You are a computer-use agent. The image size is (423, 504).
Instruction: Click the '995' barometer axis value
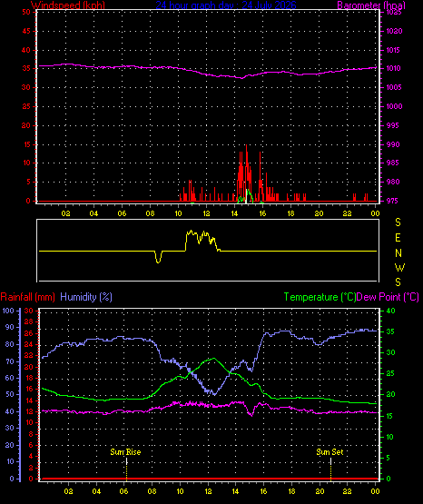pos(392,125)
